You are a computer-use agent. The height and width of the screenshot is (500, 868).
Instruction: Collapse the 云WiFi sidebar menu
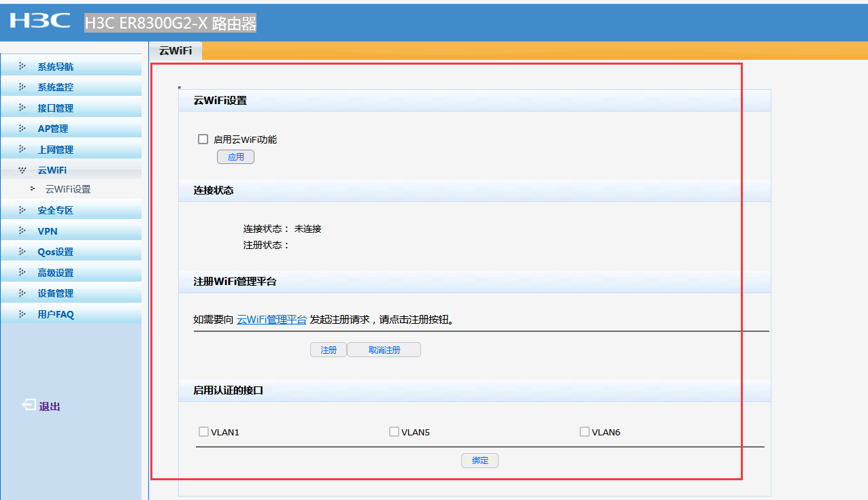click(71, 170)
